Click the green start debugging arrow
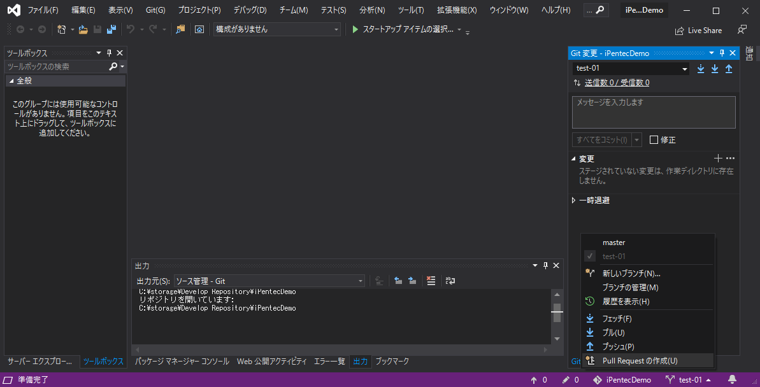 click(x=355, y=30)
